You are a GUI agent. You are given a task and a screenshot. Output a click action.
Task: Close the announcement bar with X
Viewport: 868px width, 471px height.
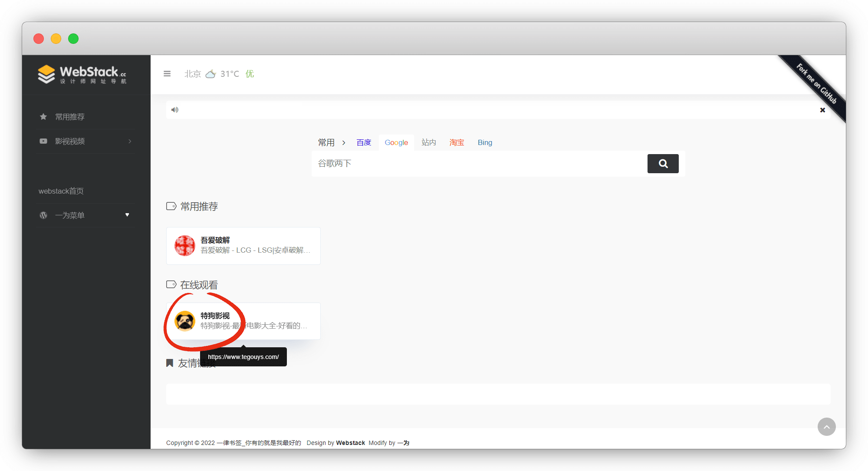click(822, 110)
